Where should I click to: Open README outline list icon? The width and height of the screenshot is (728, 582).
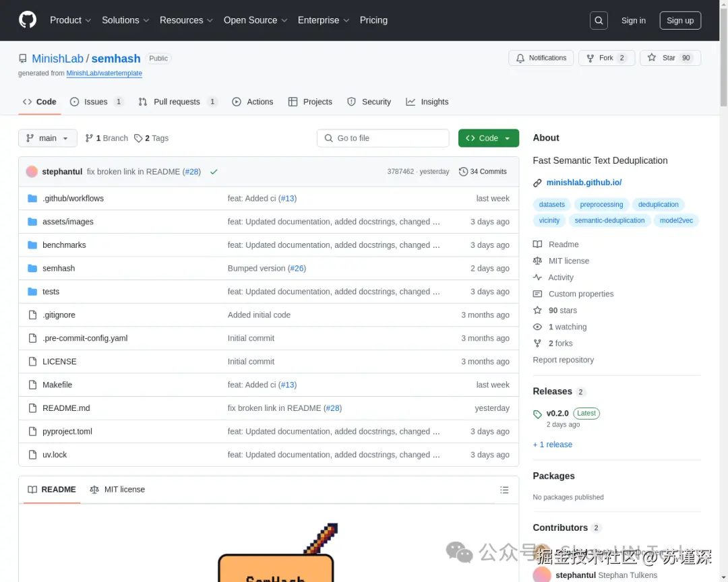[x=504, y=490]
